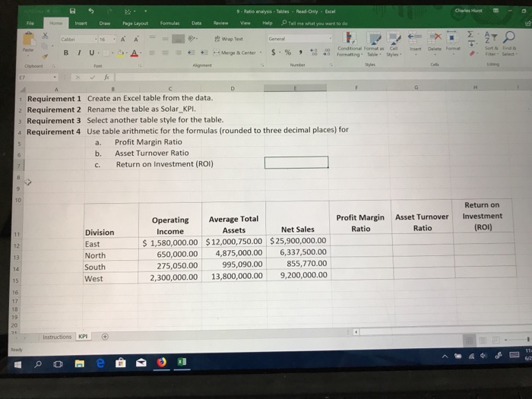Click the Orientation text angle icon

(x=193, y=39)
